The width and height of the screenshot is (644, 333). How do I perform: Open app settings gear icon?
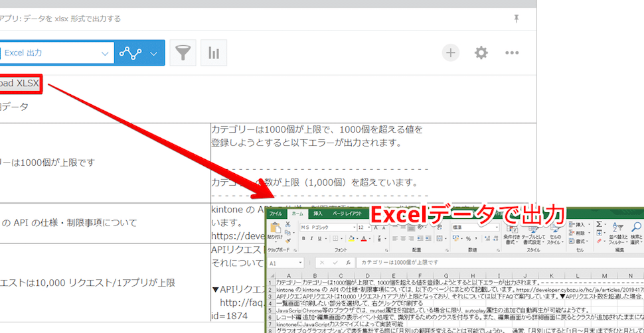pyautogui.click(x=481, y=52)
